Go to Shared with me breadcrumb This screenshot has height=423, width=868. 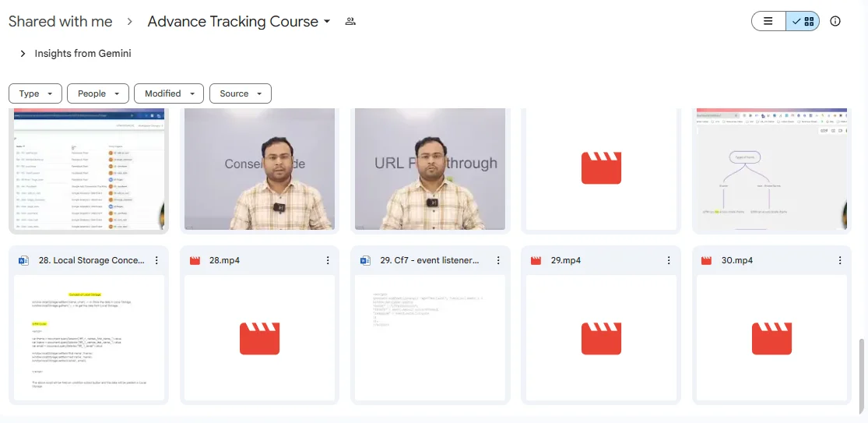61,22
